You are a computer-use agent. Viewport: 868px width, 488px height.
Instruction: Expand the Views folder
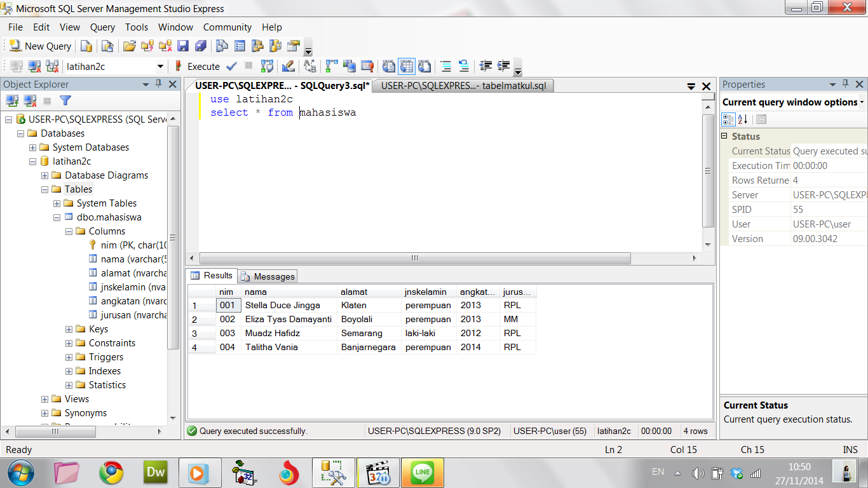(x=44, y=399)
